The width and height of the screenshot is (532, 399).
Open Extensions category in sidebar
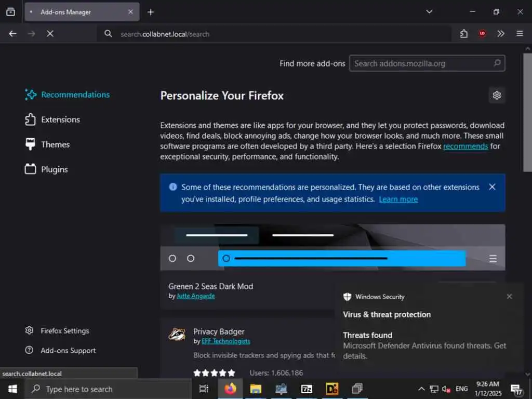click(x=52, y=119)
